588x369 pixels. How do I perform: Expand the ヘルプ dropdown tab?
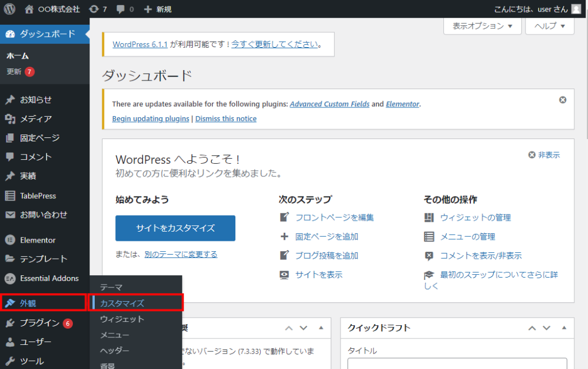point(550,26)
